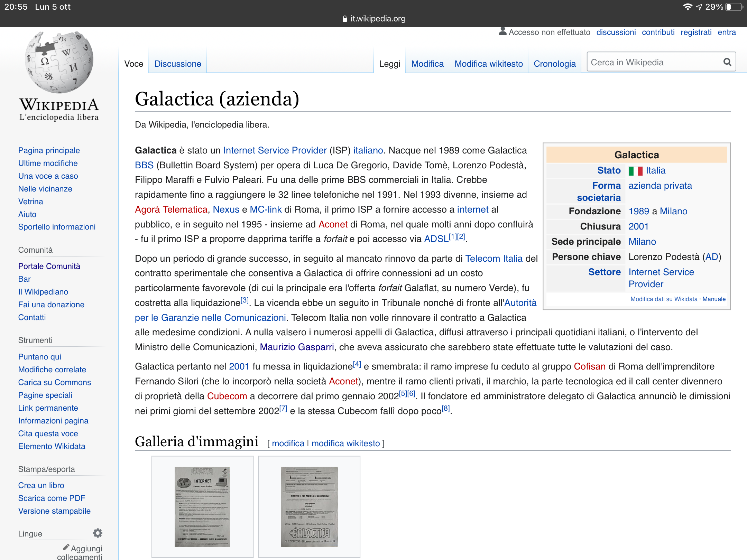
Task: Open Scarica come PDF in sidebar
Action: pos(52,498)
